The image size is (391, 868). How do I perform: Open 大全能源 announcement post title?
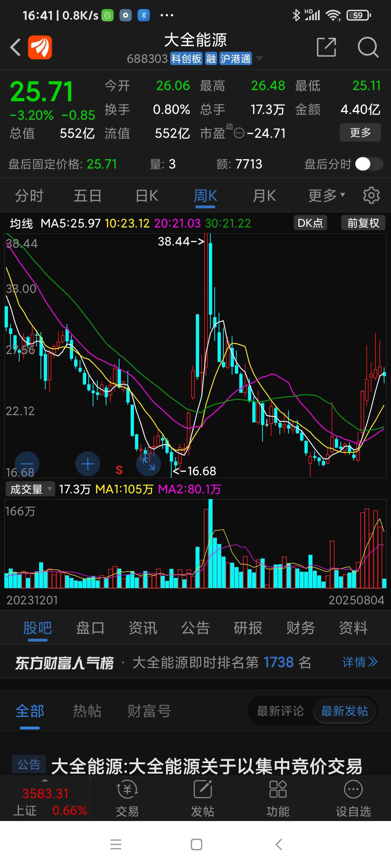pos(207,766)
